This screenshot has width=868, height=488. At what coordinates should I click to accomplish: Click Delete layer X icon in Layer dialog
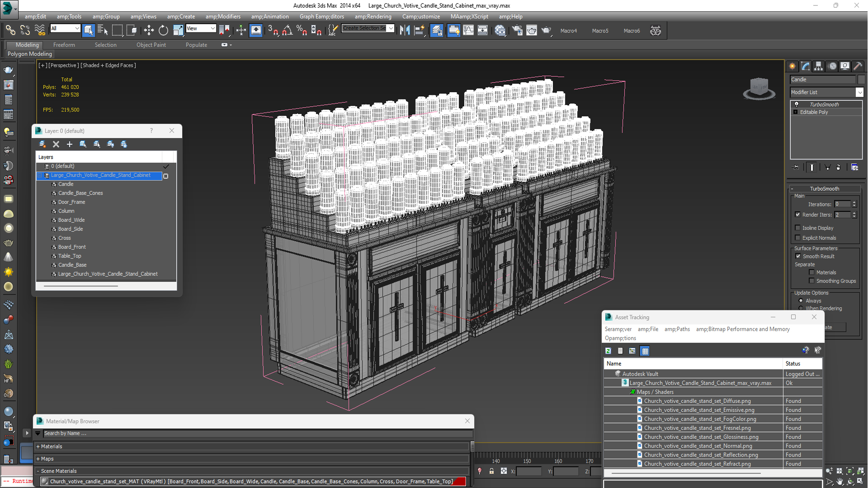pos(56,144)
